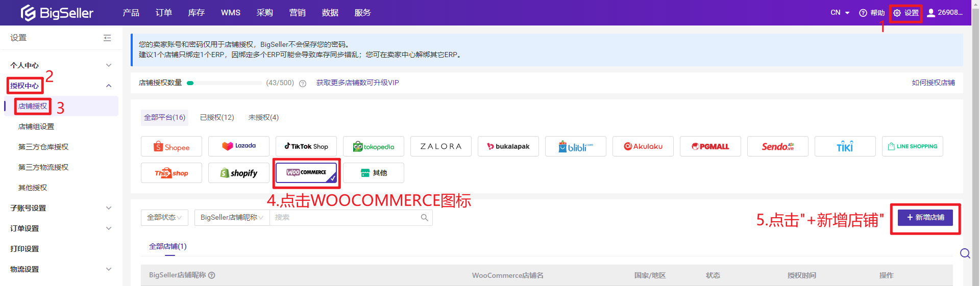Click the BigSeller logo

57,13
